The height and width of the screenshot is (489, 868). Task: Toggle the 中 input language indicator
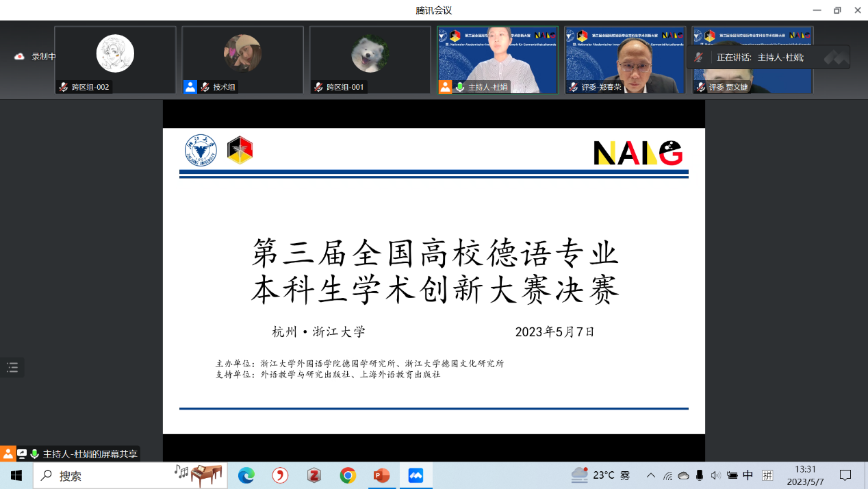pos(748,475)
